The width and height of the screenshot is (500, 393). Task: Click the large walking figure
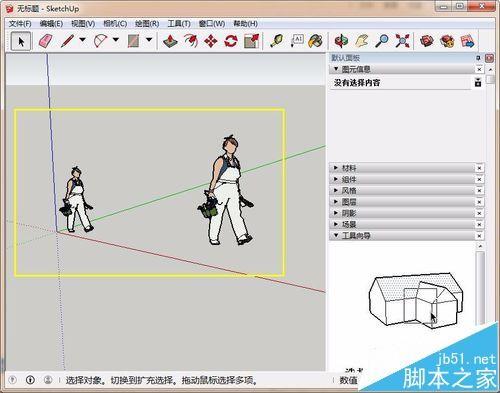[x=226, y=190]
